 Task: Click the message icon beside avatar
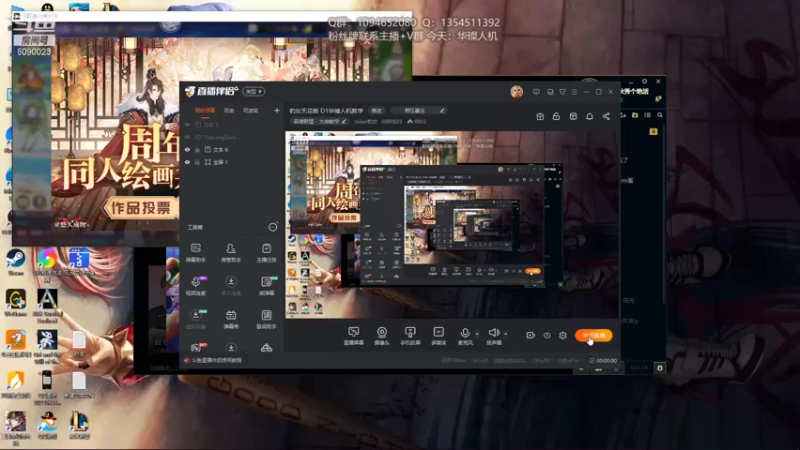536,92
